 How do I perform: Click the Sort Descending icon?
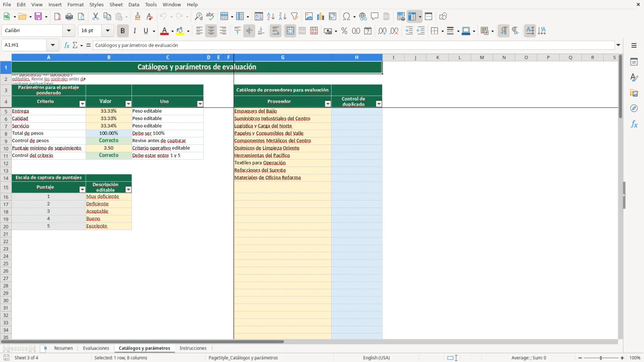point(283,17)
